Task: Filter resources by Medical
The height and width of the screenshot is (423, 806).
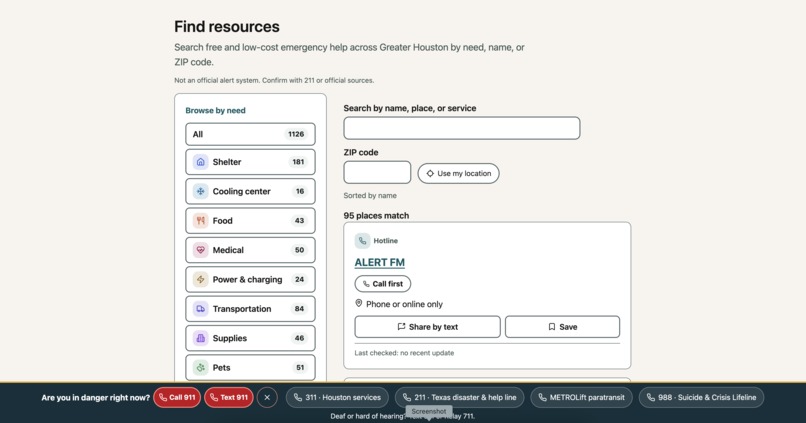Action: coord(250,250)
